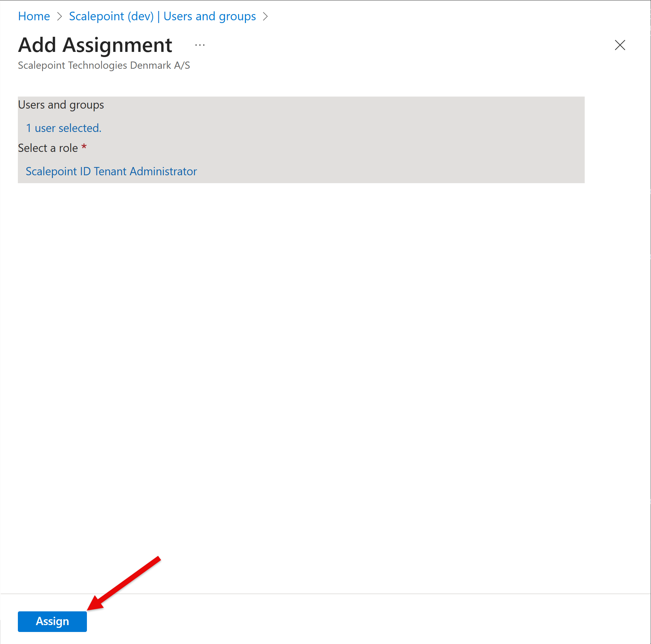Click blank white space in pane center
The width and height of the screenshot is (651, 644).
tap(325, 344)
